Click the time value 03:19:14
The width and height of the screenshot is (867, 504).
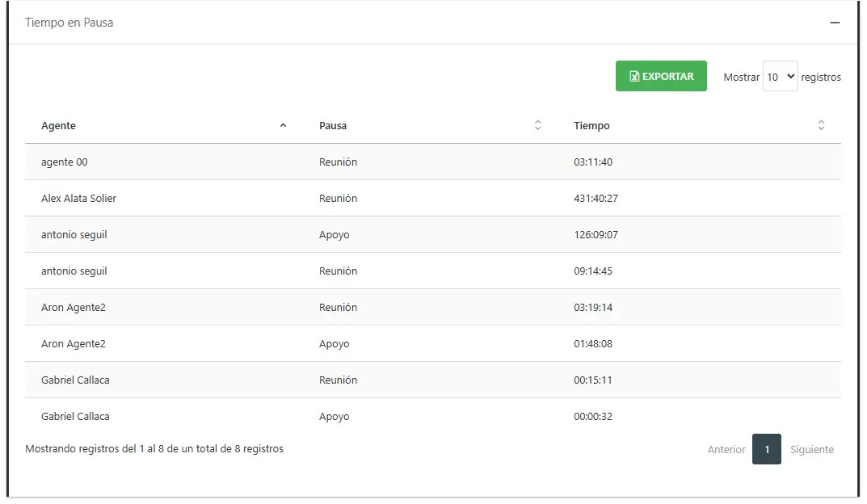[593, 307]
